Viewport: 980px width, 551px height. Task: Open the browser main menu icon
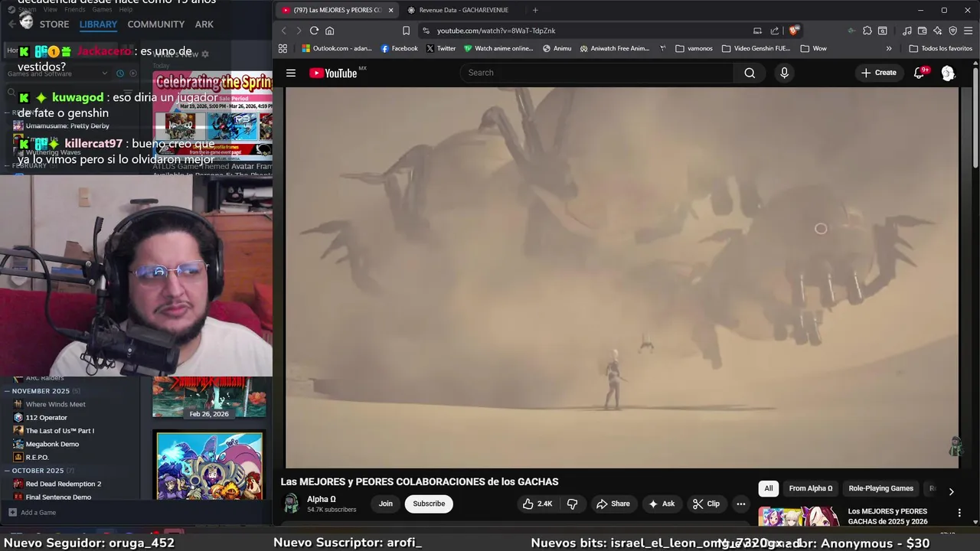[x=969, y=31]
